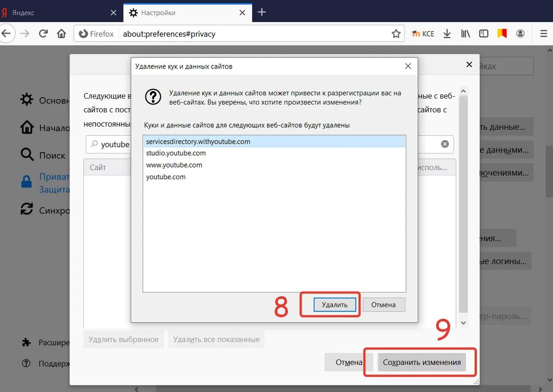553x392 pixels.
Task: Go to the Firefox home page
Action: pos(61,34)
